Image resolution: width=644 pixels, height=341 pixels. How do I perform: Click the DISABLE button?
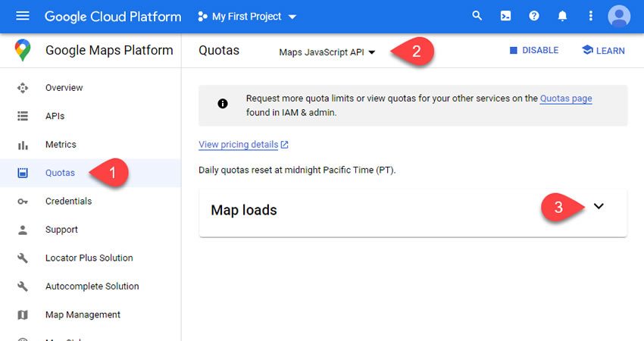tap(533, 51)
